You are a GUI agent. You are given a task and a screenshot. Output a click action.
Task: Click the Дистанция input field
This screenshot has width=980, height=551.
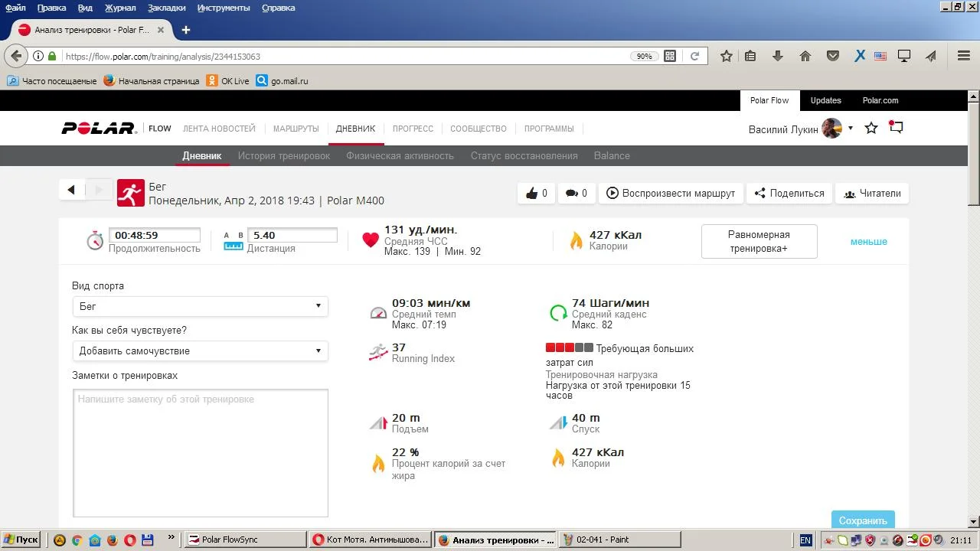coord(292,236)
